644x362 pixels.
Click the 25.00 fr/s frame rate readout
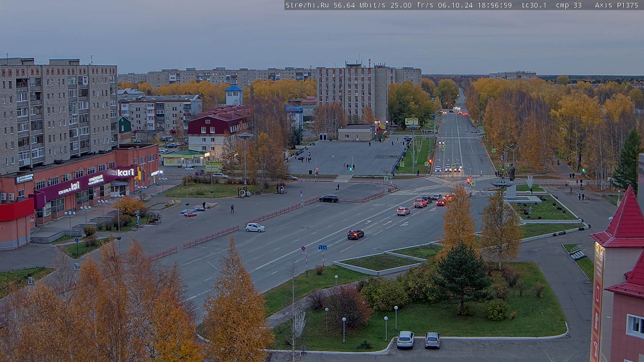(412, 5)
